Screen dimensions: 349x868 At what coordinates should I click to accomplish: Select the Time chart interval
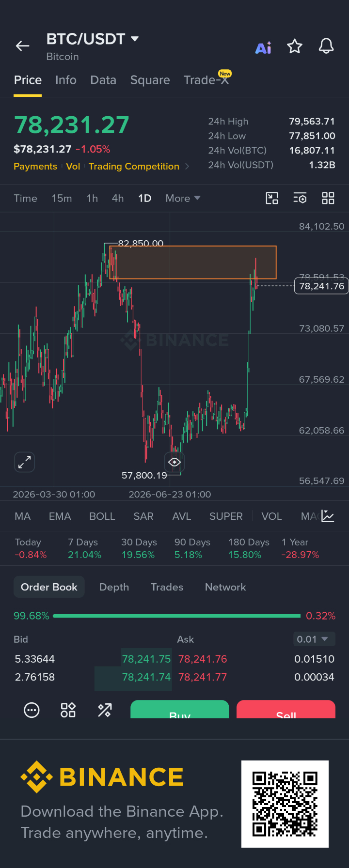25,198
